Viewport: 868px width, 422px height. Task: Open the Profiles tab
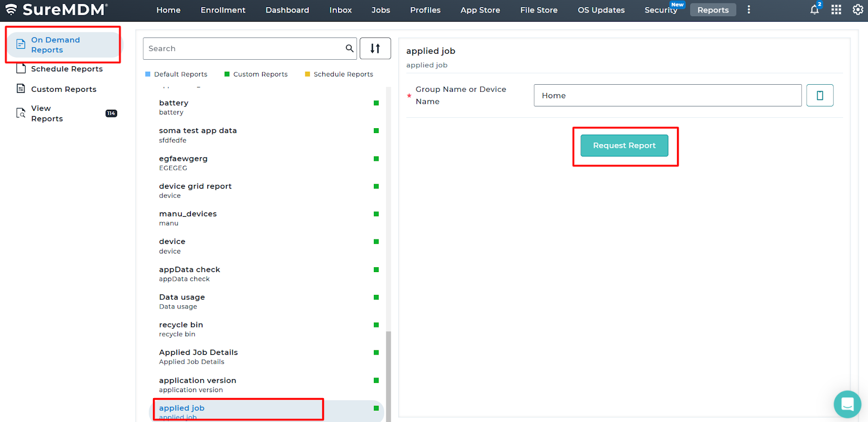coord(425,10)
